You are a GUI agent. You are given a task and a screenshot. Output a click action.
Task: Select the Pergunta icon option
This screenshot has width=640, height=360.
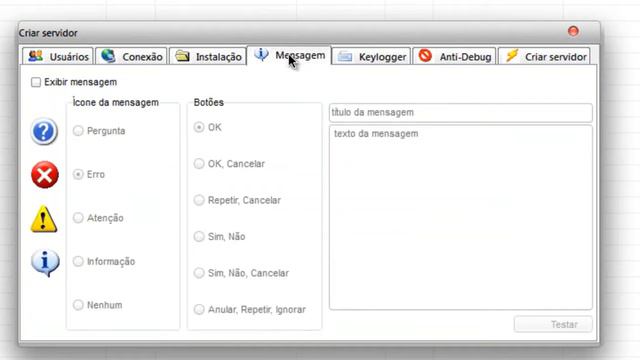(x=78, y=131)
